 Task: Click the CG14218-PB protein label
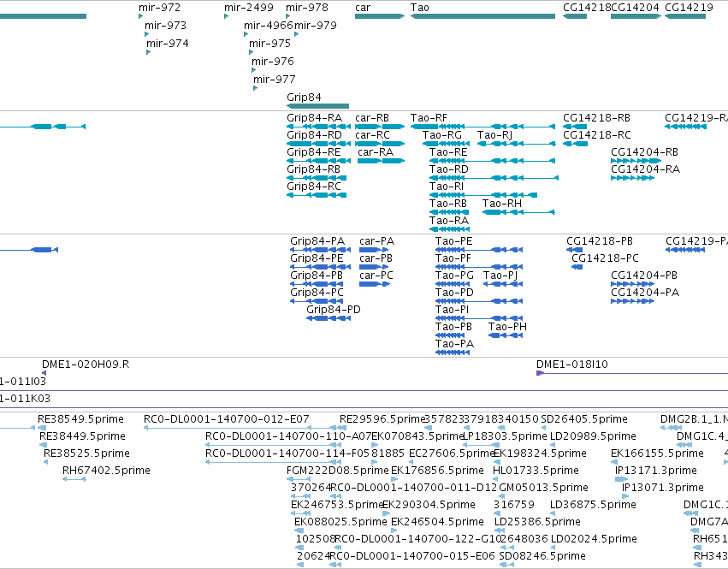click(x=600, y=241)
